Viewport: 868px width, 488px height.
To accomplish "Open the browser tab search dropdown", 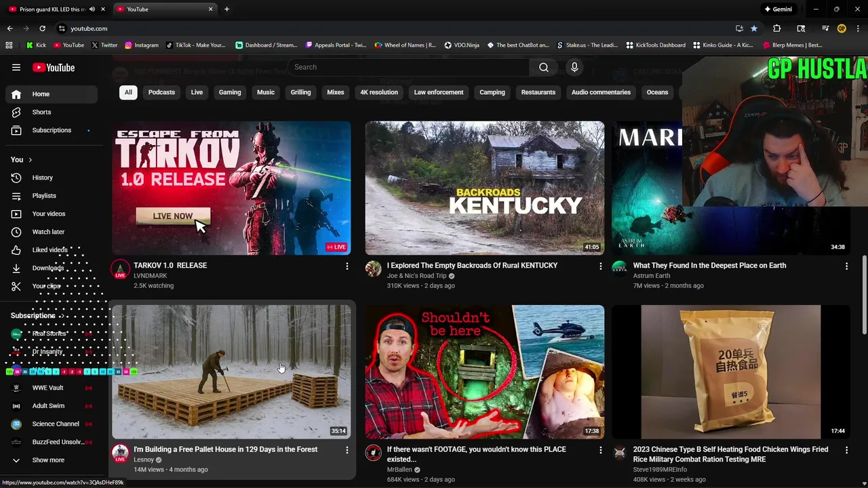I will point(801,28).
